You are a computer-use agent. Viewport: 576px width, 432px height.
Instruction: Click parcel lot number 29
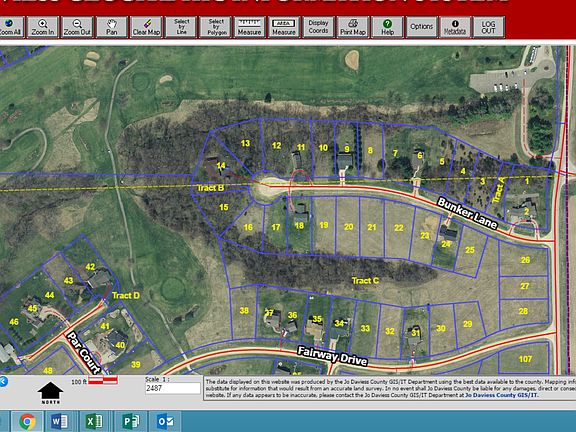click(x=468, y=324)
